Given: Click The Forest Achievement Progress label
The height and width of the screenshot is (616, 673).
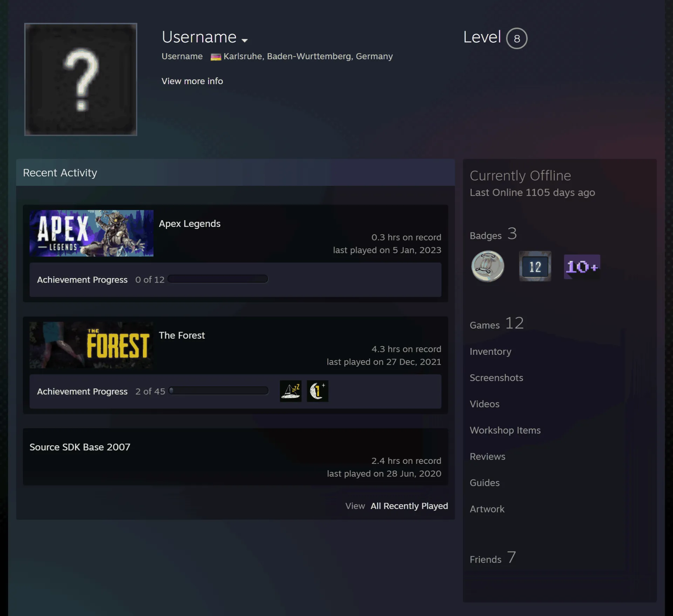Looking at the screenshot, I should pyautogui.click(x=82, y=392).
